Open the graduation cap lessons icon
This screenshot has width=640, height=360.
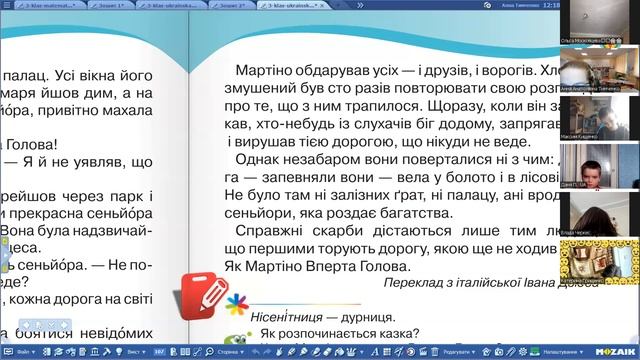point(58,351)
